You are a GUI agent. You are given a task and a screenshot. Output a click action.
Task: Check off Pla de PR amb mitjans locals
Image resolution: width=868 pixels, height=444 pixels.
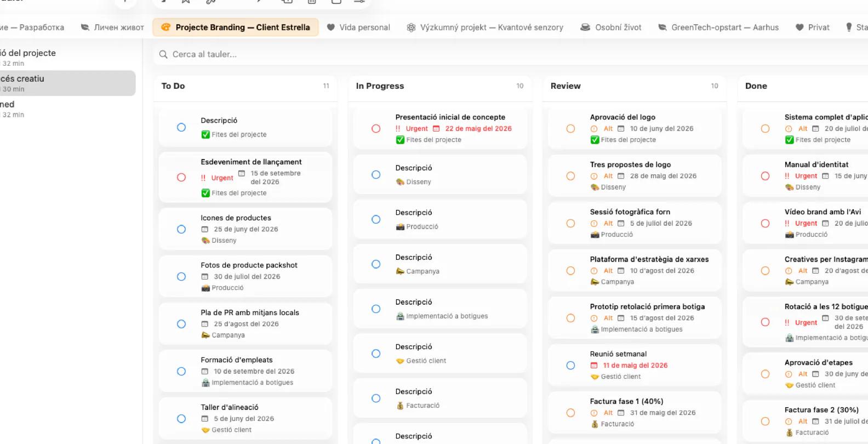181,324
